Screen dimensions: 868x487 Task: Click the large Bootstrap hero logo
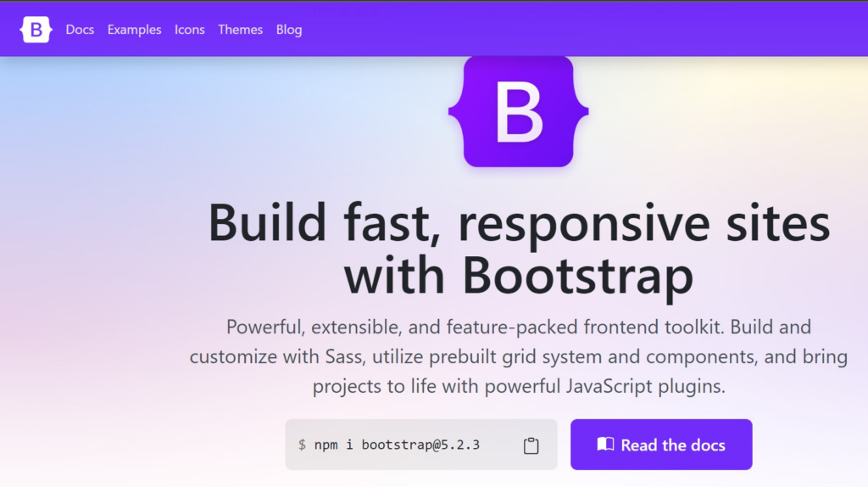click(518, 111)
